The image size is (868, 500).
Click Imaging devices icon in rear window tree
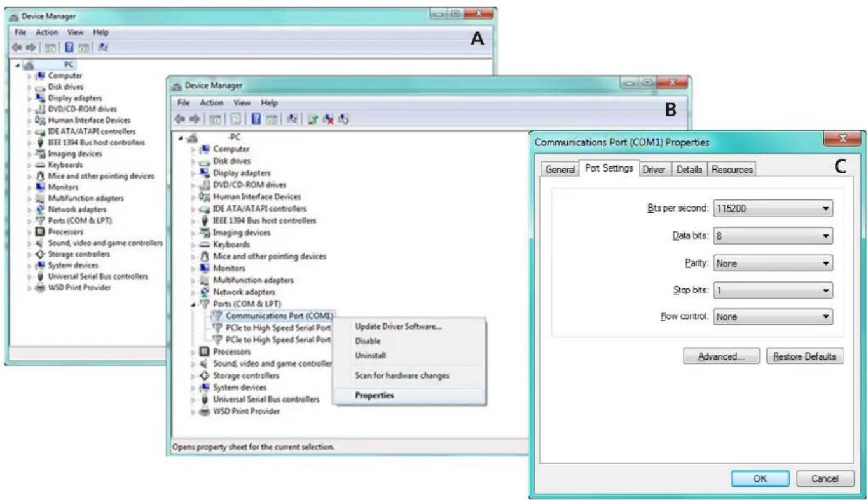[40, 154]
